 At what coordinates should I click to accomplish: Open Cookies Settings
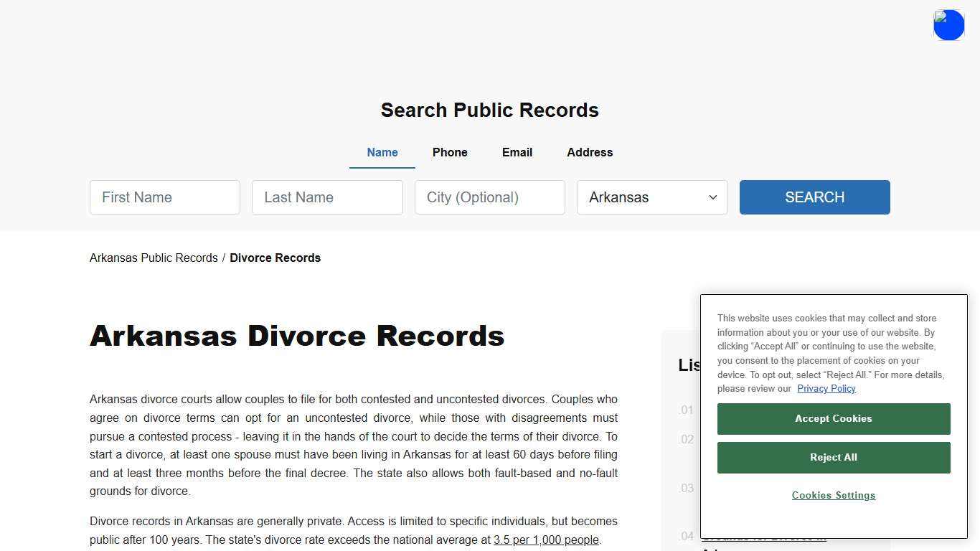tap(833, 495)
